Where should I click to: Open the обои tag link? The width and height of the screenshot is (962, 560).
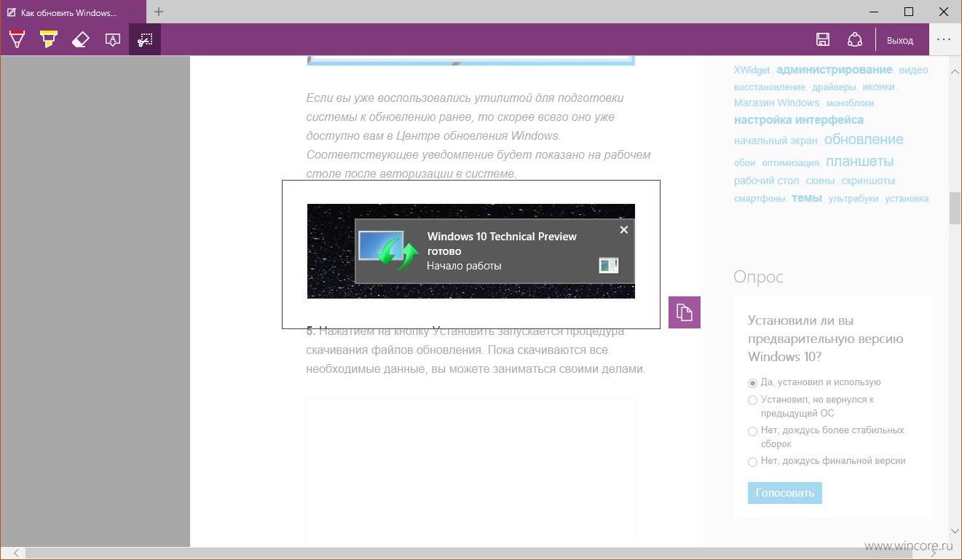(744, 163)
